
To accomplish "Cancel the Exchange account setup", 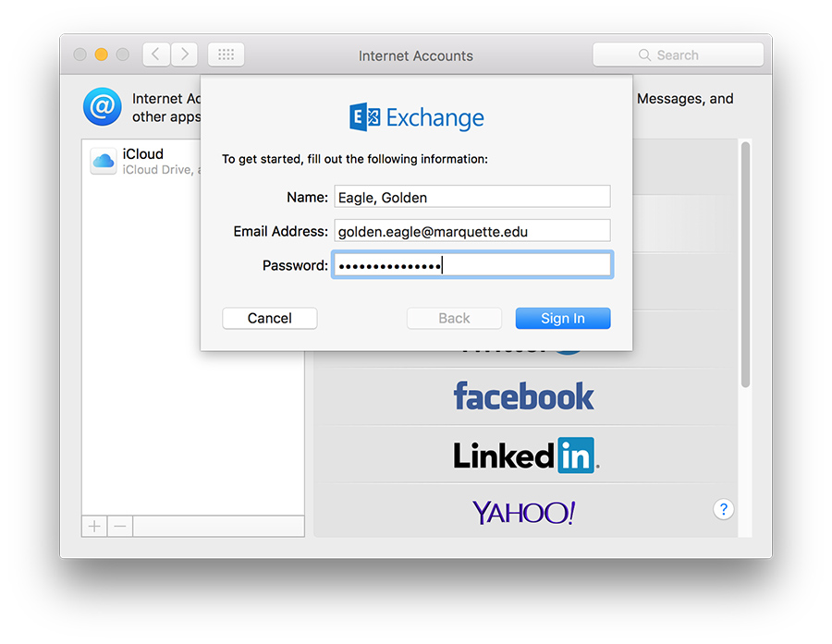I will point(269,318).
